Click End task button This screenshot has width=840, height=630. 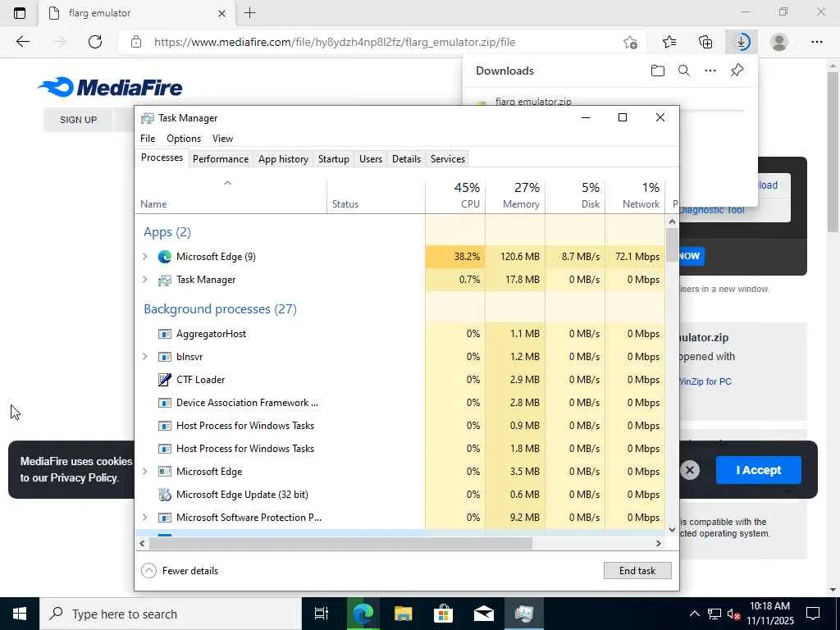click(637, 571)
